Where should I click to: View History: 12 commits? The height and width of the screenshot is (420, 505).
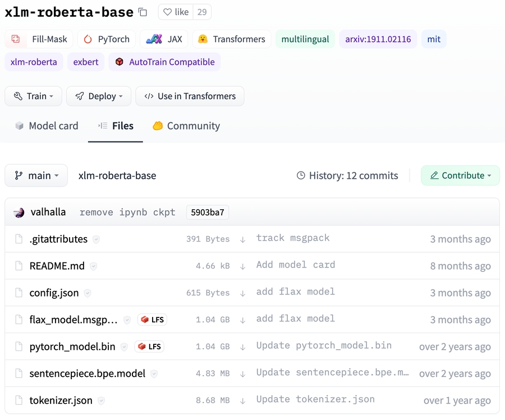pos(347,176)
